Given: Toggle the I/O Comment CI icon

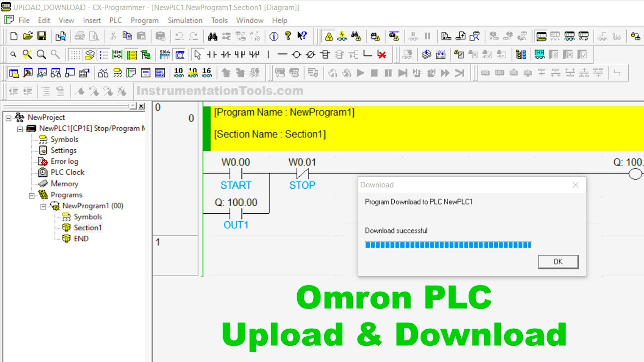Looking at the screenshot, I should (x=179, y=55).
